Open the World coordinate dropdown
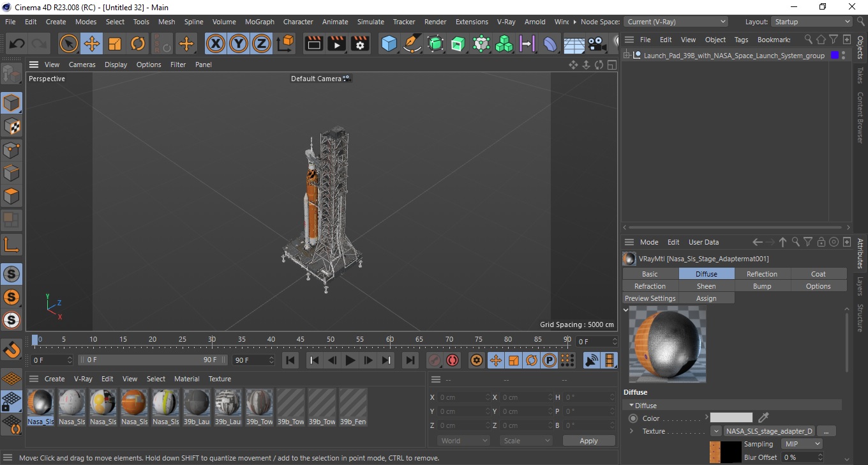The width and height of the screenshot is (868, 465). pyautogui.click(x=463, y=441)
